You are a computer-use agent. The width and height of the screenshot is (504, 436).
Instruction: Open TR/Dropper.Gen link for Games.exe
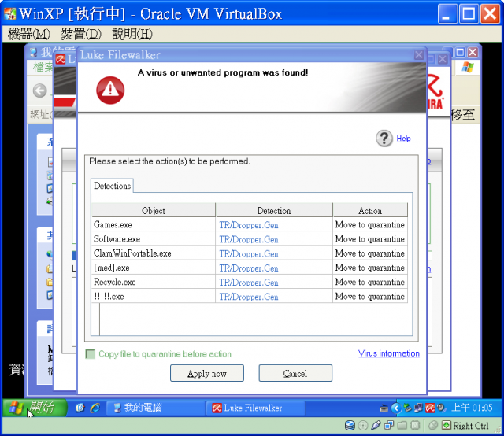(x=249, y=225)
